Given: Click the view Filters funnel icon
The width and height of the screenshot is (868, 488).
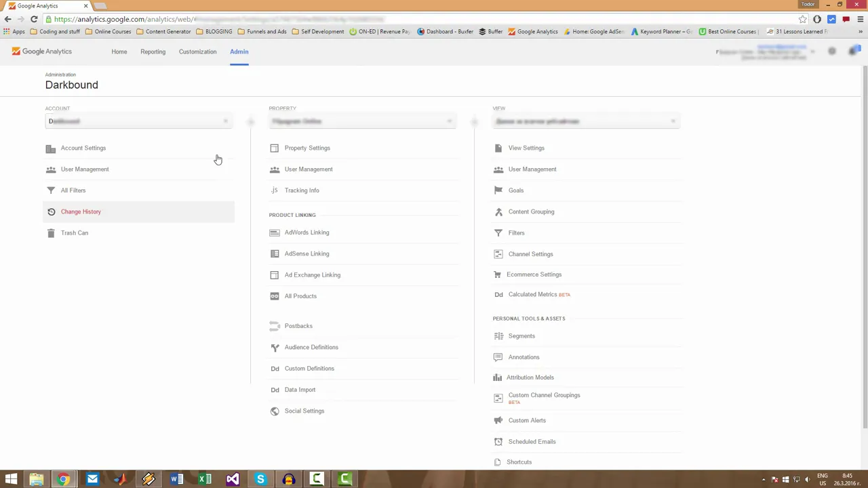Looking at the screenshot, I should click(498, 233).
